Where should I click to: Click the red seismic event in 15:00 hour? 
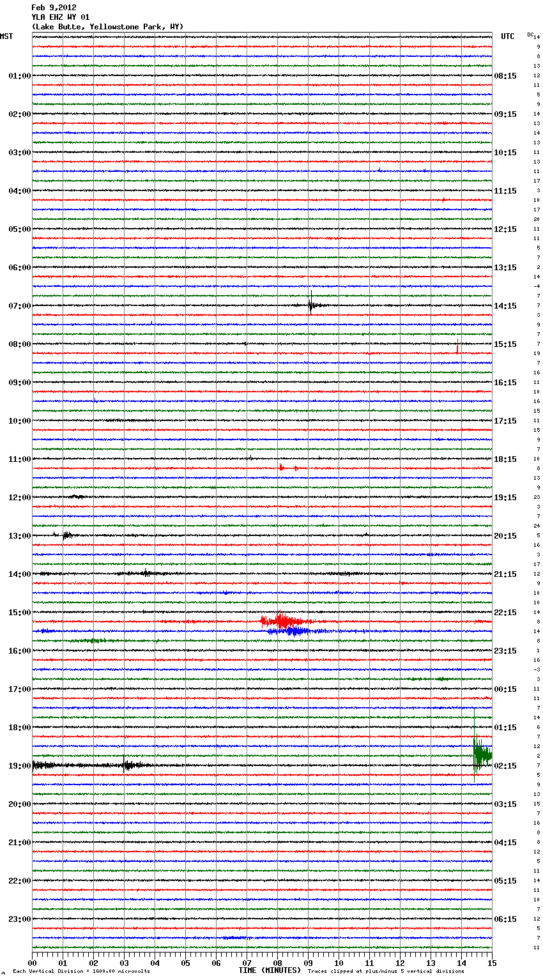point(282,620)
